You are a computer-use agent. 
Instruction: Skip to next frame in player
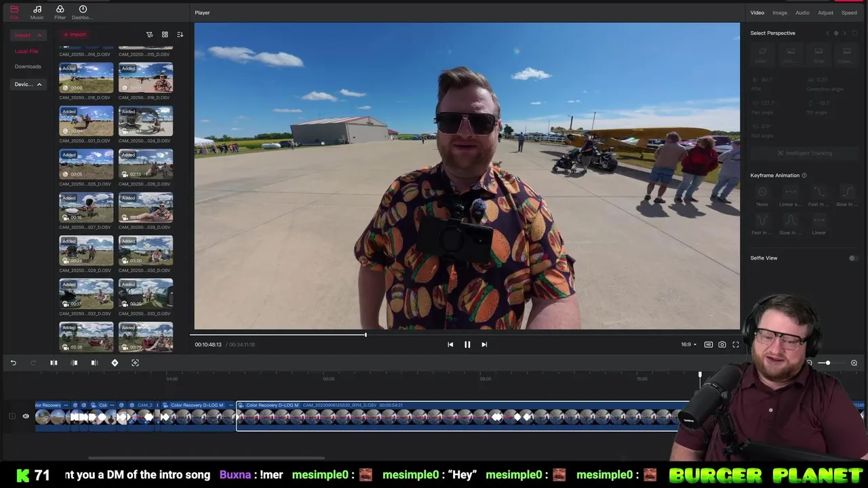484,344
